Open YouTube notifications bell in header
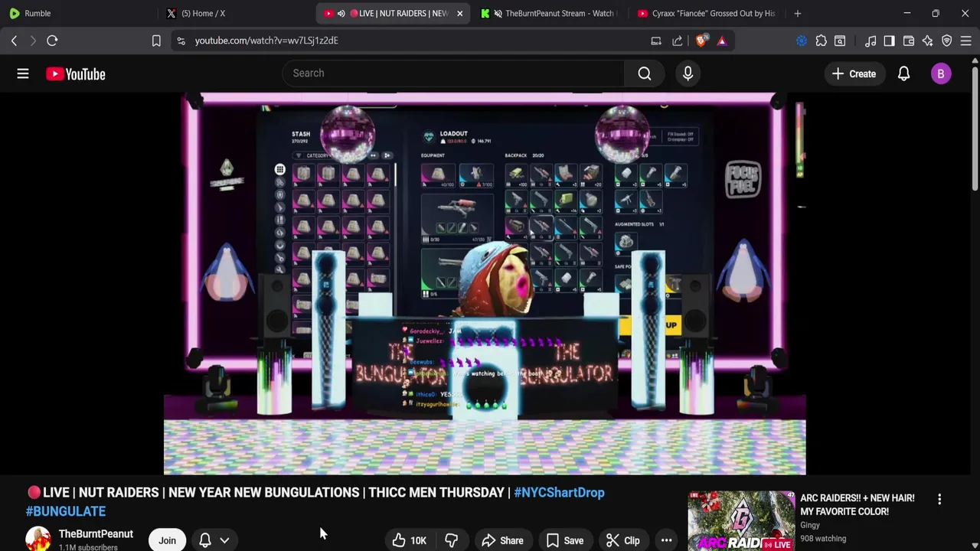The width and height of the screenshot is (980, 551). (903, 73)
